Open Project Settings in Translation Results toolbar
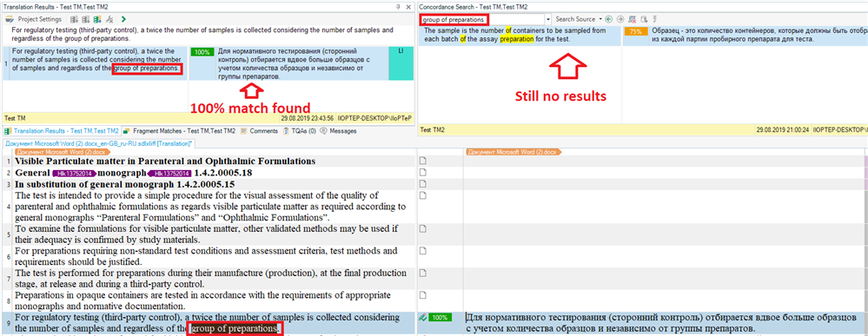The width and height of the screenshot is (868, 336). 33,19
